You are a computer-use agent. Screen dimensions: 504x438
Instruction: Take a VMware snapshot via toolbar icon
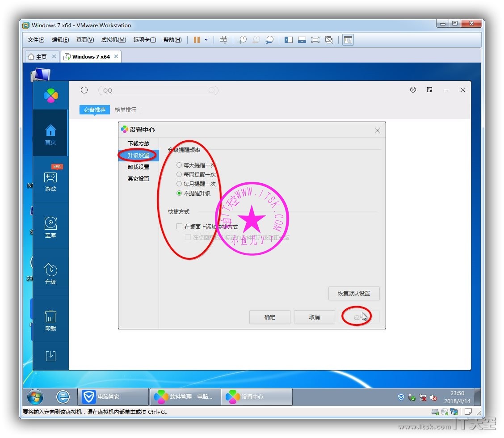242,40
